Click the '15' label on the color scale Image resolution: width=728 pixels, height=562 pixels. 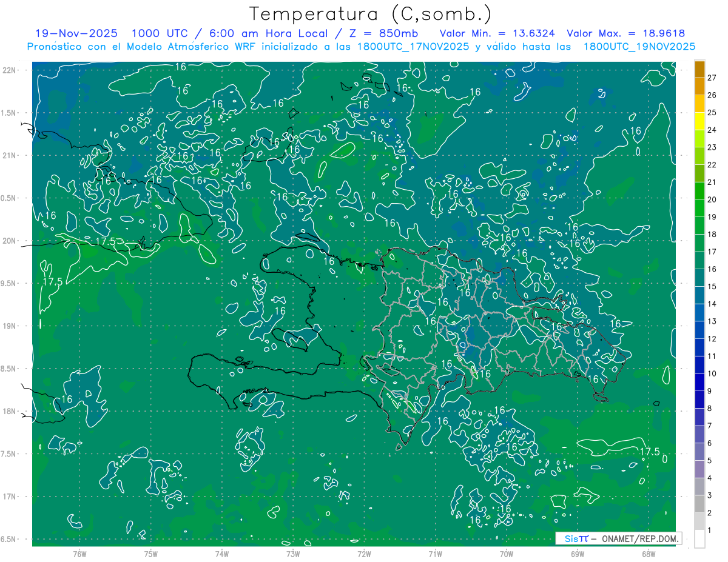tap(712, 287)
